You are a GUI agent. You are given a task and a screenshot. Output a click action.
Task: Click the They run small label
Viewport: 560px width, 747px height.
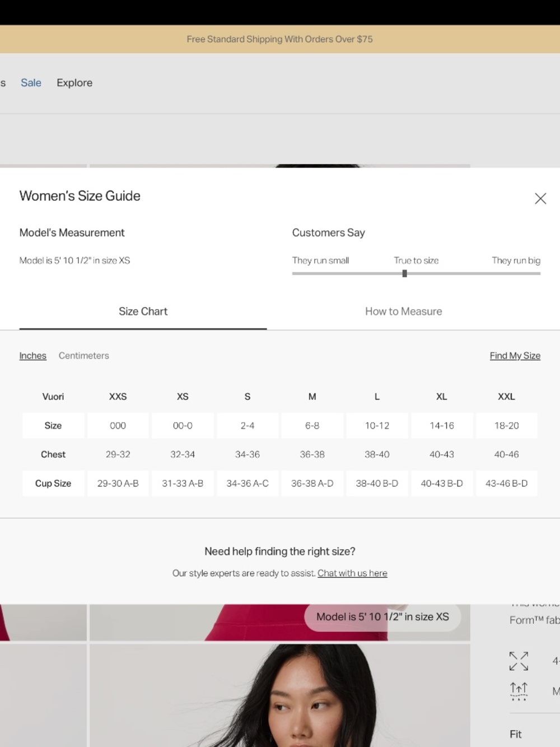[320, 261]
